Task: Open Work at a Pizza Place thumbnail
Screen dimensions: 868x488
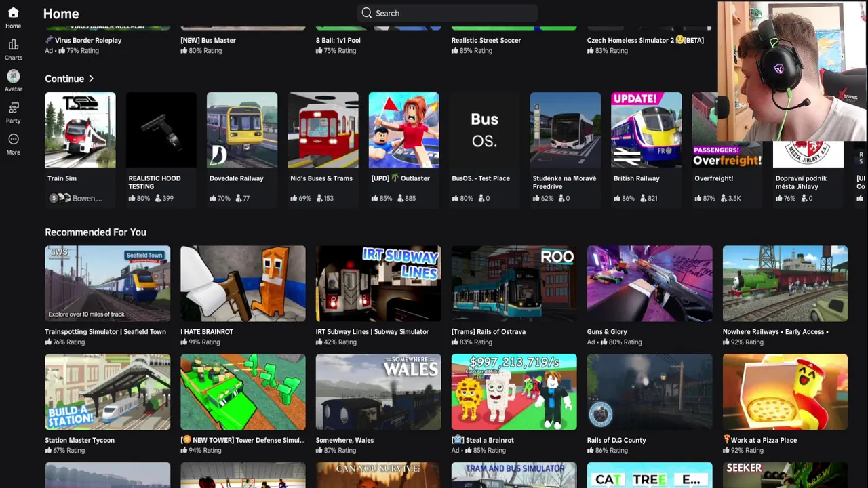Action: pos(785,392)
